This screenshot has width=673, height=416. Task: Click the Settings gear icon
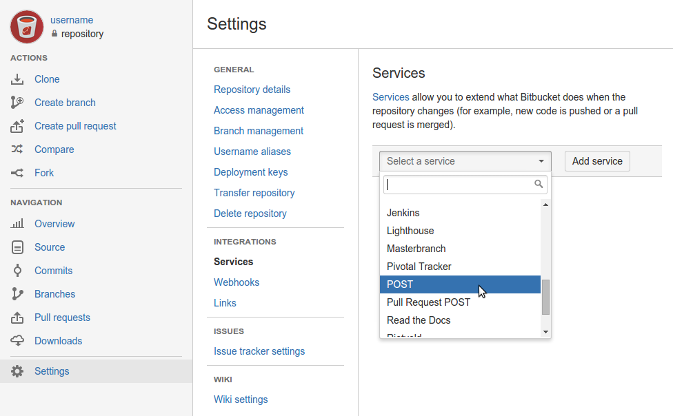tap(17, 371)
